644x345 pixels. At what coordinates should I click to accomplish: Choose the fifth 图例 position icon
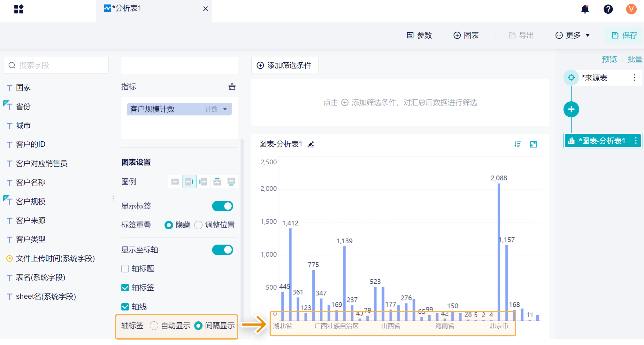231,182
